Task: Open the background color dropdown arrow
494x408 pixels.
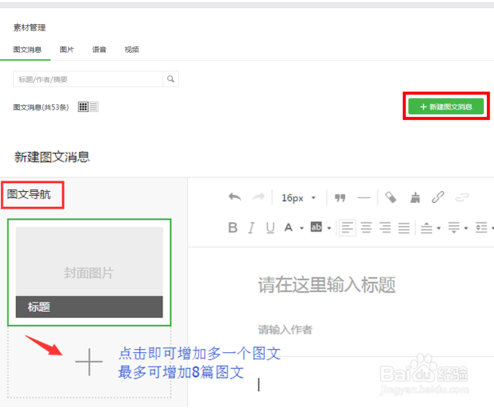Action: point(329,228)
